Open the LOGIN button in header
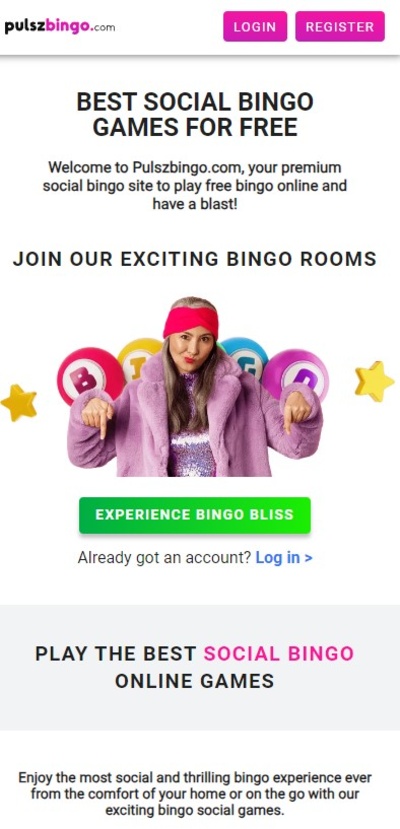 click(x=255, y=26)
